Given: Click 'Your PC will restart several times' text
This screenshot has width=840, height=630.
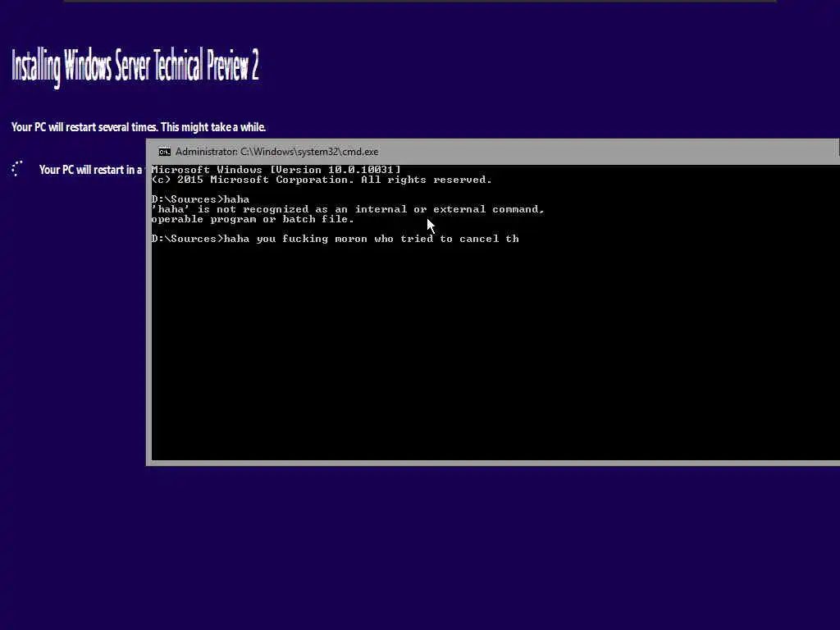Looking at the screenshot, I should (x=139, y=127).
